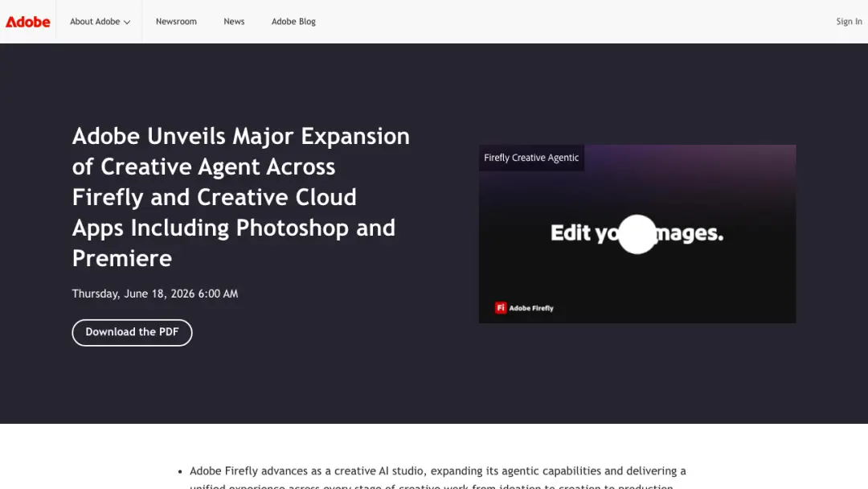Open the Adobe Blog link
Screen dimensions: 868x489
pyautogui.click(x=293, y=22)
